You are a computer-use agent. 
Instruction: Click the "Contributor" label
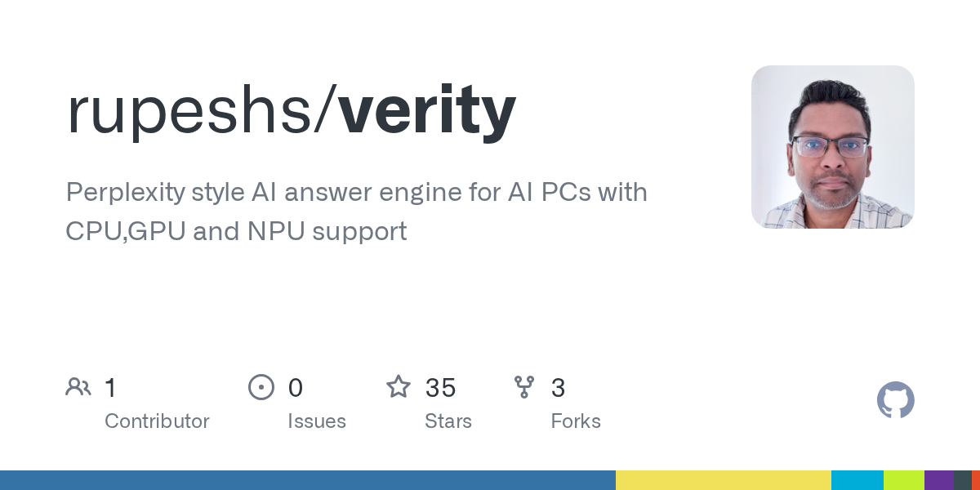coord(157,421)
